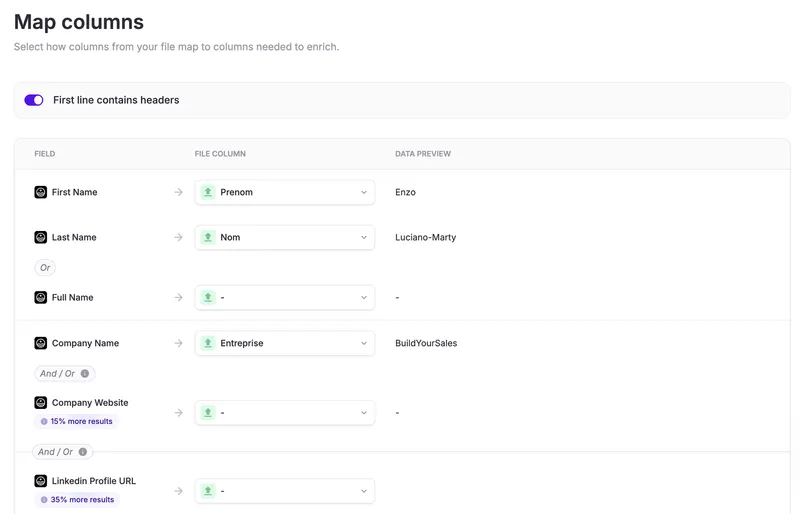Click the info icon above Linkedin Profile URL
Viewport: 800px width, 514px height.
point(81,452)
